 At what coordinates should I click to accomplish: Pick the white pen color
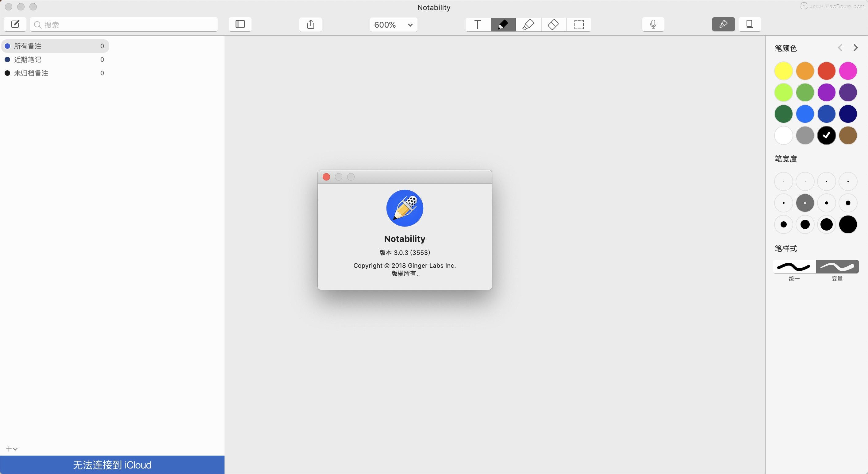click(x=783, y=135)
